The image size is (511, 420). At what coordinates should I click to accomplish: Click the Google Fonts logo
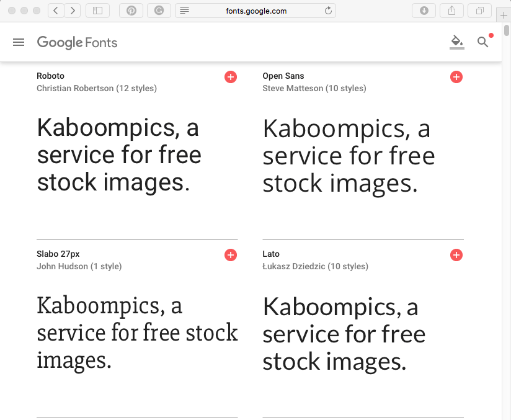point(78,42)
